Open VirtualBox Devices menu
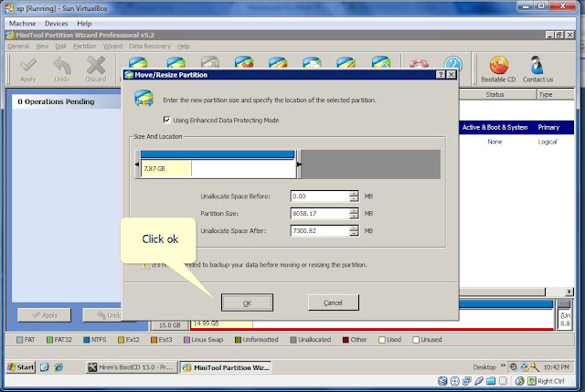This screenshot has height=392, width=585. click(57, 23)
